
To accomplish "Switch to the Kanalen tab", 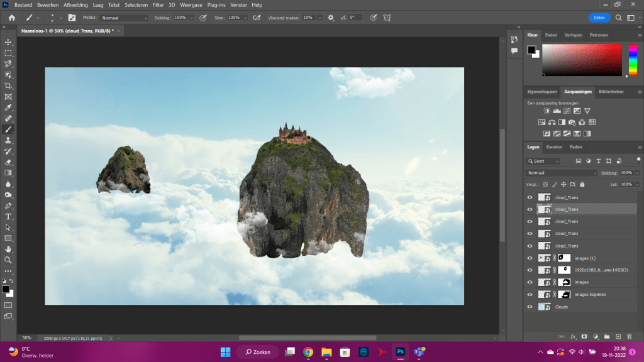I will tap(554, 147).
